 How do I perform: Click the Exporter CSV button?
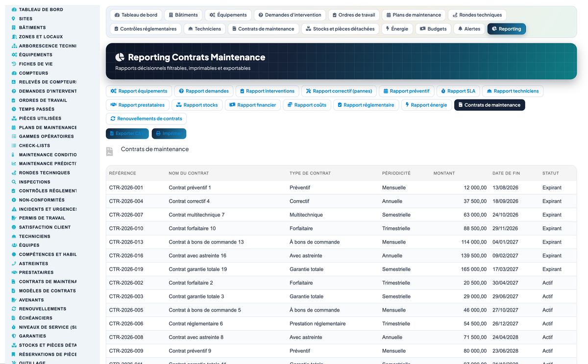coord(127,133)
